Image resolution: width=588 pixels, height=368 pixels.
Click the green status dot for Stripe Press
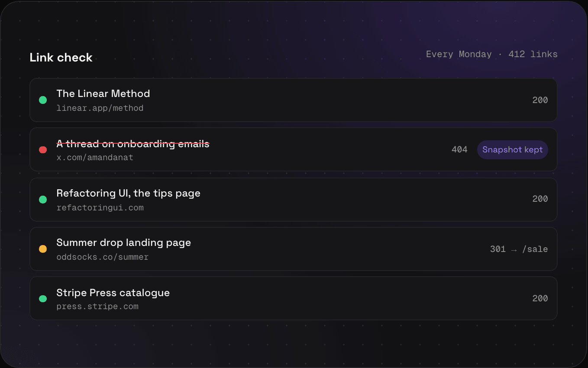[x=43, y=298]
